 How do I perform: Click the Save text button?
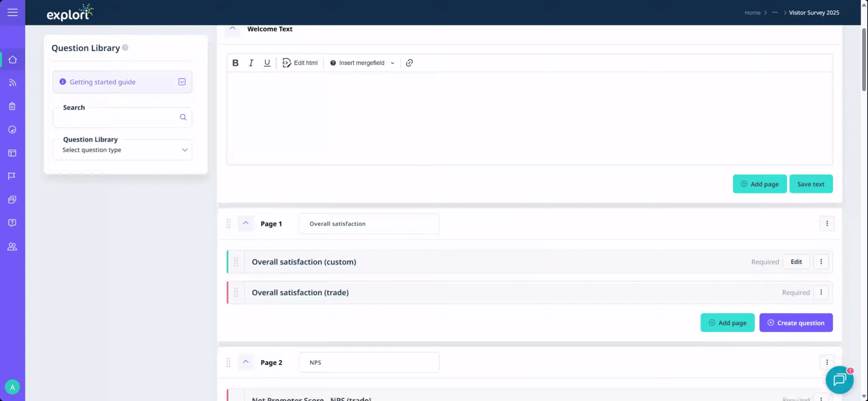point(811,184)
